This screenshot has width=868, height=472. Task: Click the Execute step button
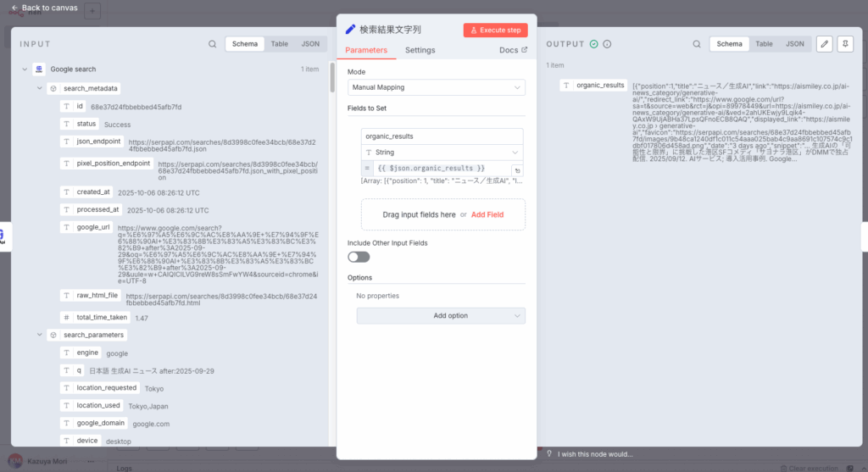pos(496,30)
